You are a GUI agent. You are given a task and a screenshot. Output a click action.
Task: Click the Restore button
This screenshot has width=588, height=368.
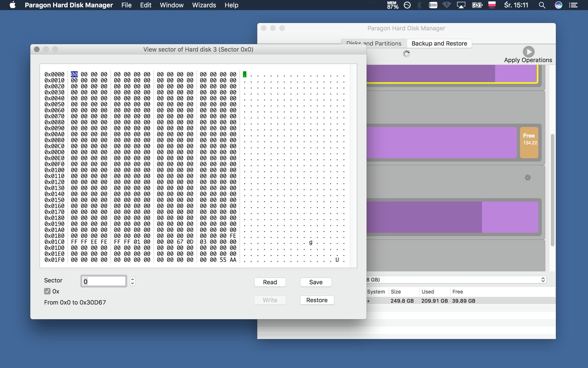[317, 300]
